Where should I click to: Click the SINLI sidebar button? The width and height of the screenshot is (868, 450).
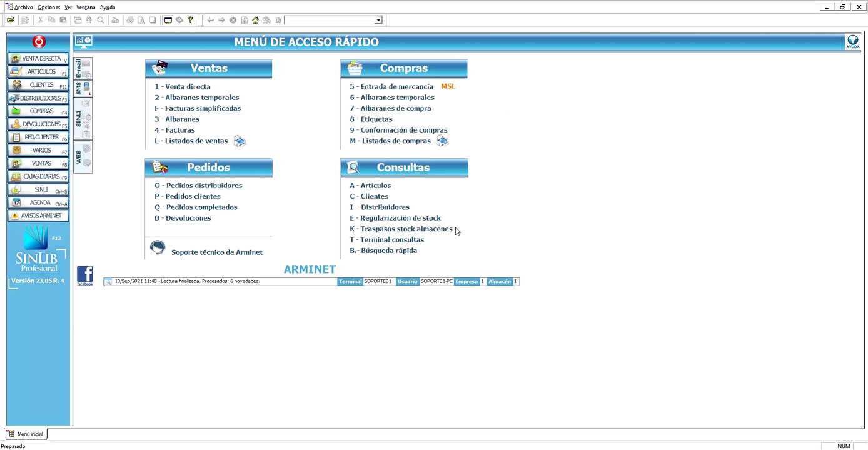pos(39,189)
